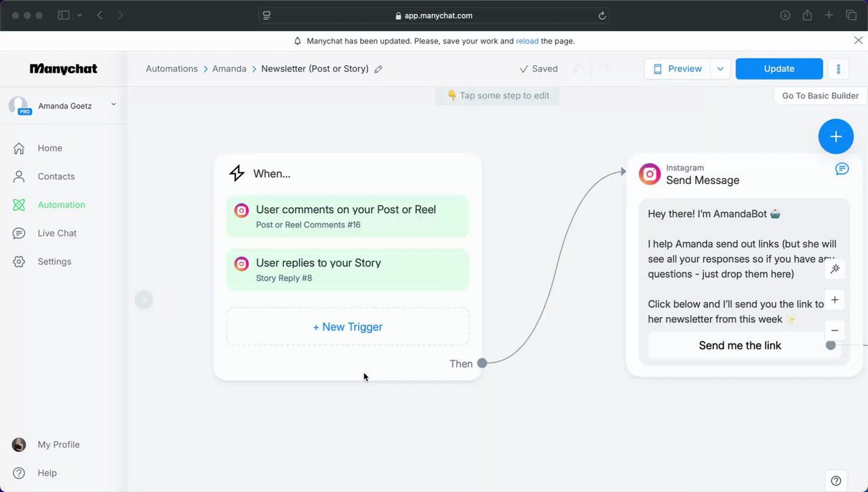Click the Manychat logo
Image resolution: width=868 pixels, height=492 pixels.
click(x=63, y=69)
